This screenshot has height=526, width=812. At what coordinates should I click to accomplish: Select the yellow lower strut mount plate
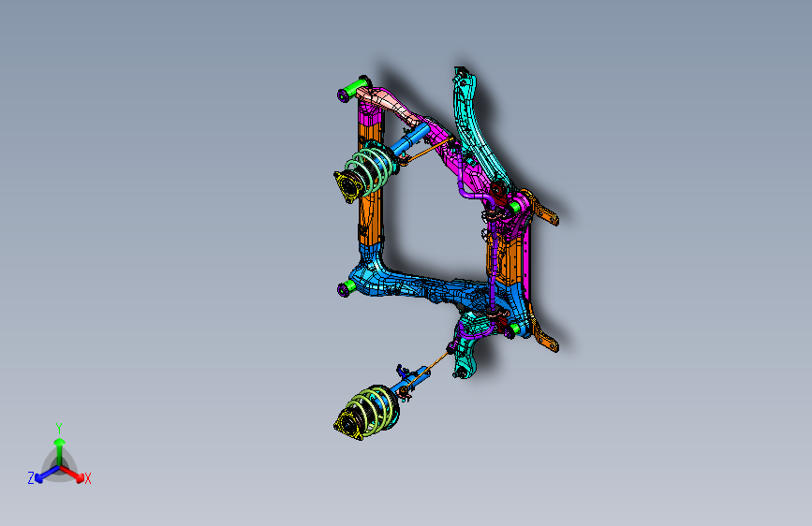(x=348, y=425)
